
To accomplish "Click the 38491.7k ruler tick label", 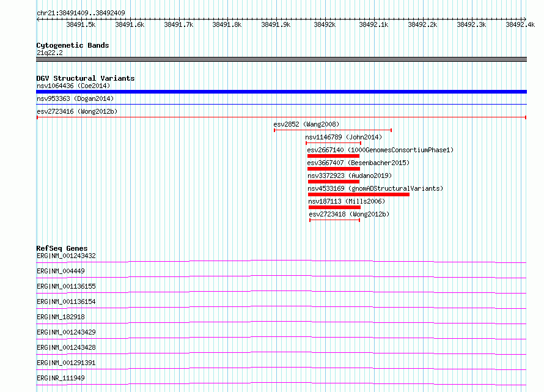I will [178, 24].
